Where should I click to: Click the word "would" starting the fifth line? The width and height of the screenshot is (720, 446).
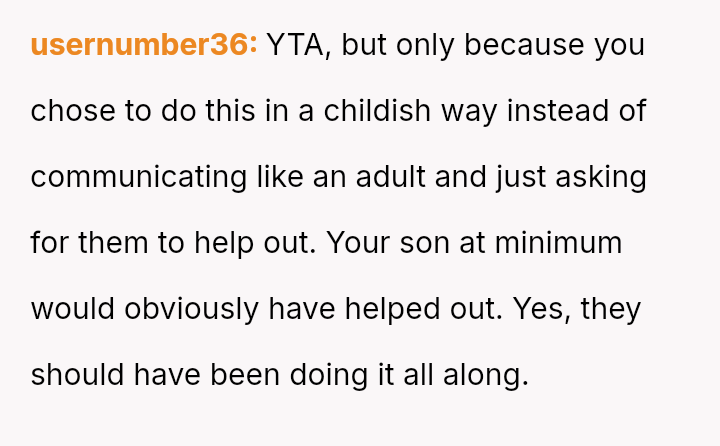coord(72,309)
